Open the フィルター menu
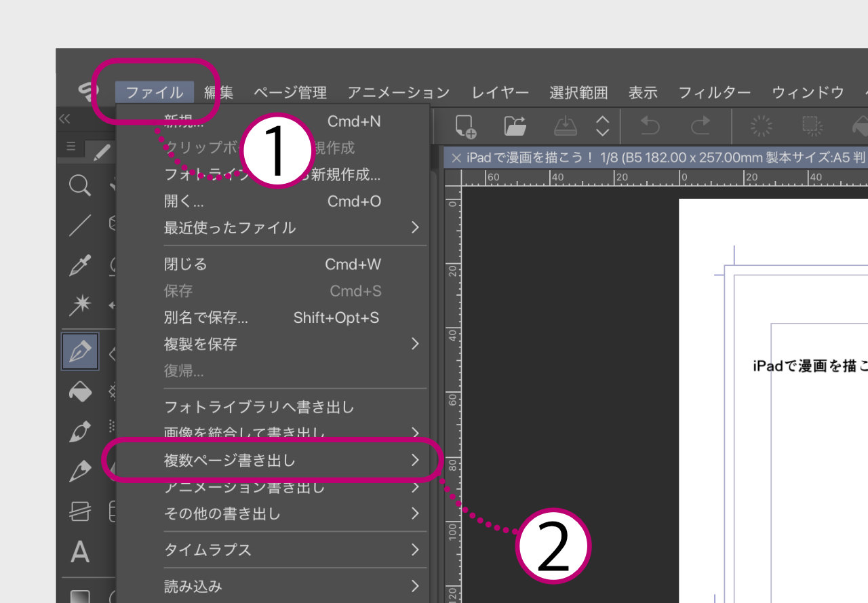Viewport: 868px width, 603px height. pos(714,93)
